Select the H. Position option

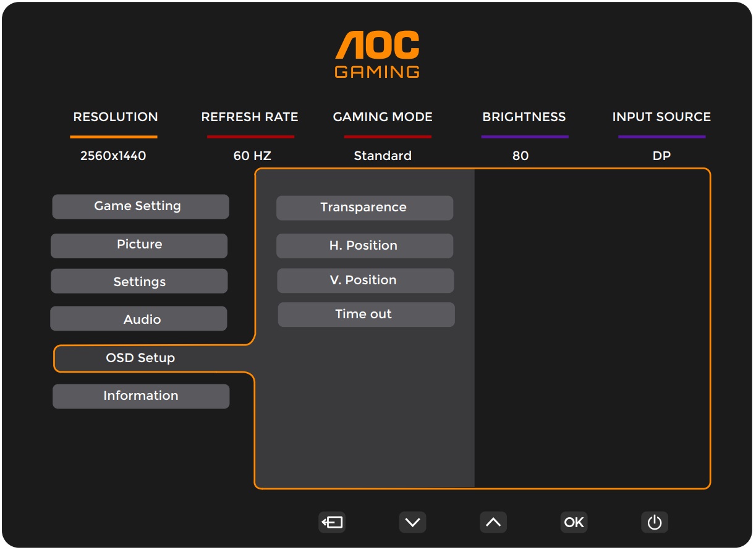[364, 246]
